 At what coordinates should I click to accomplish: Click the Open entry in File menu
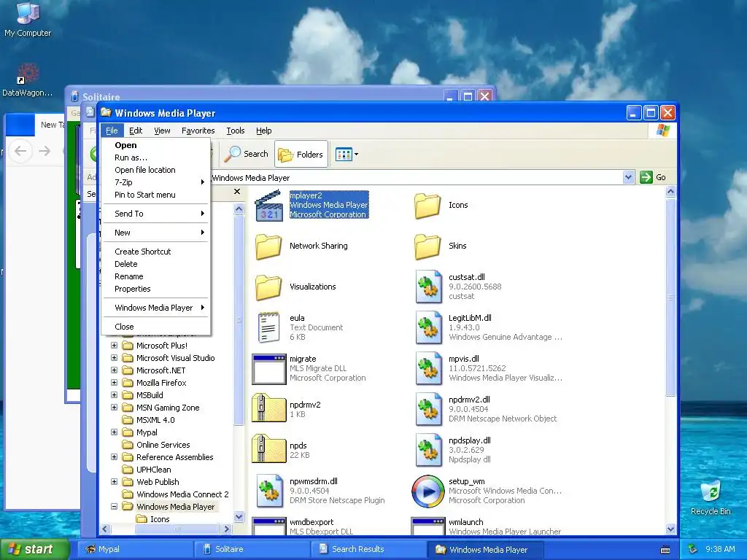156,145
